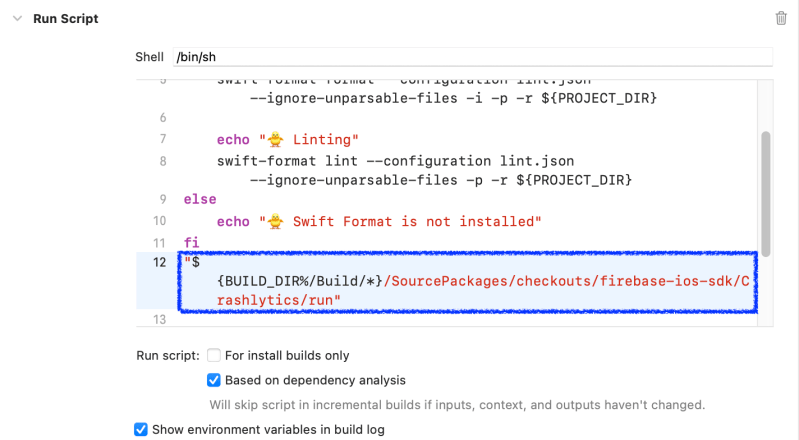Click the script editor vertical scrollbar
799x440 pixels.
[765, 190]
